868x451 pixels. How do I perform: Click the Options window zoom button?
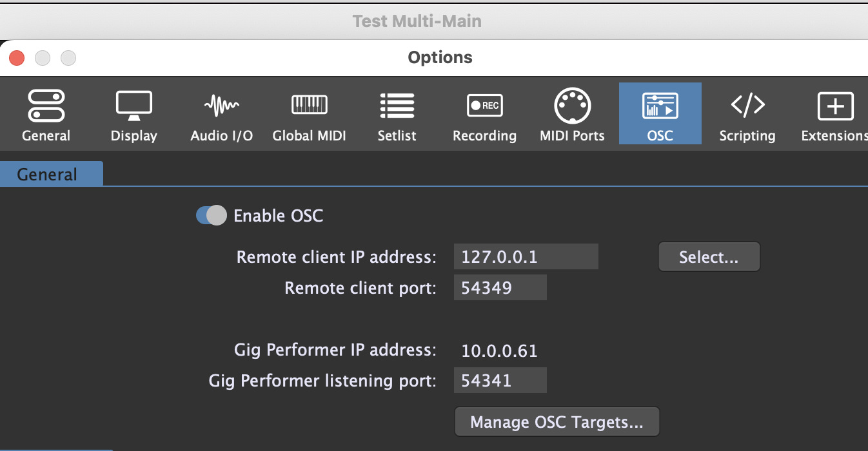click(x=68, y=58)
